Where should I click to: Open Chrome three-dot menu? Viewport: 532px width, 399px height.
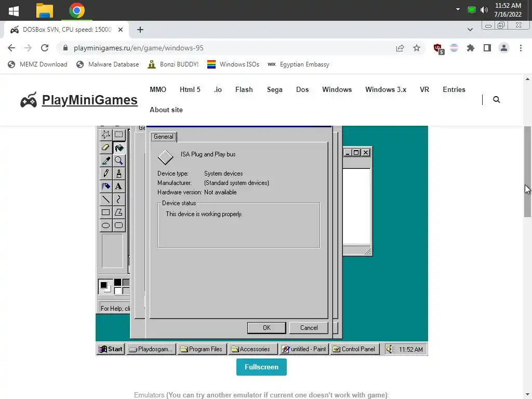click(x=521, y=48)
